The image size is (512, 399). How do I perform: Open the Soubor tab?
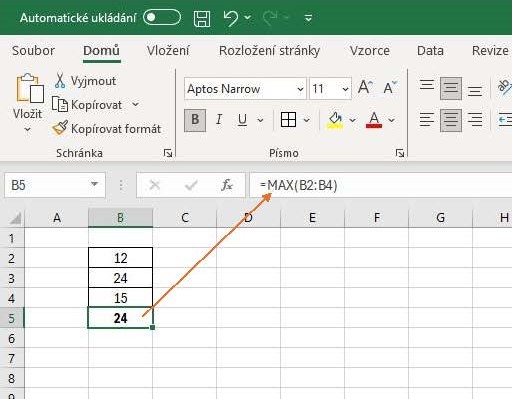coord(33,51)
